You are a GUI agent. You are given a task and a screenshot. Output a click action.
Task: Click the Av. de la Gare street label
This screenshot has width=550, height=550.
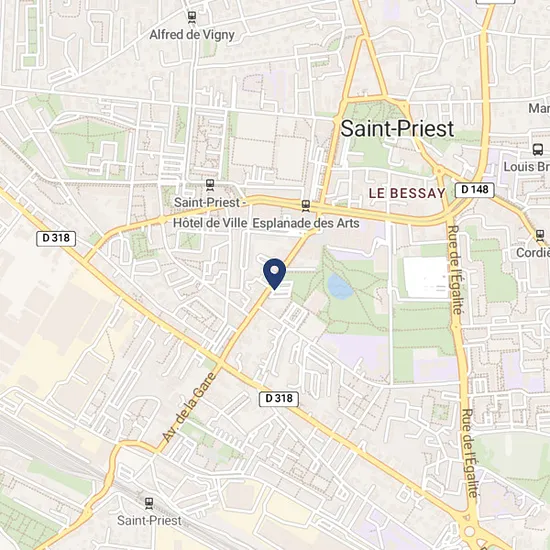pyautogui.click(x=189, y=407)
